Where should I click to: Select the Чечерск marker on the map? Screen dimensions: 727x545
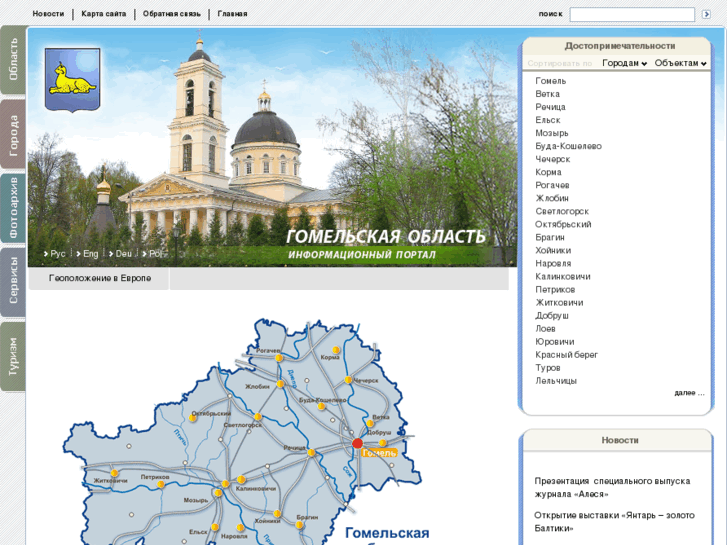coord(348,380)
